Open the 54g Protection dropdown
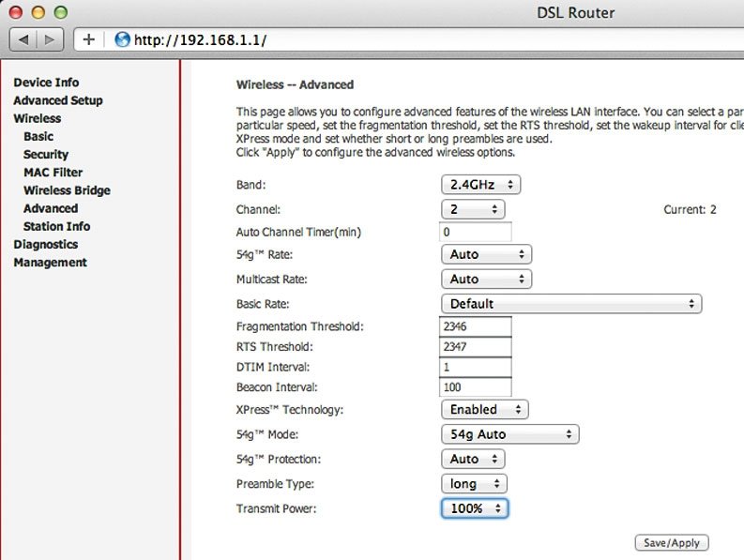The image size is (744, 560). click(473, 459)
